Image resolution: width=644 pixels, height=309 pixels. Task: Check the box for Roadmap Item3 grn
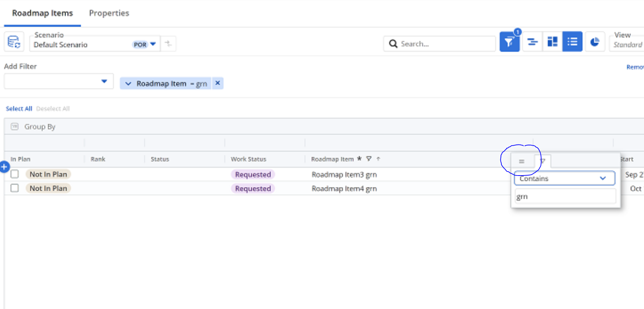15,174
